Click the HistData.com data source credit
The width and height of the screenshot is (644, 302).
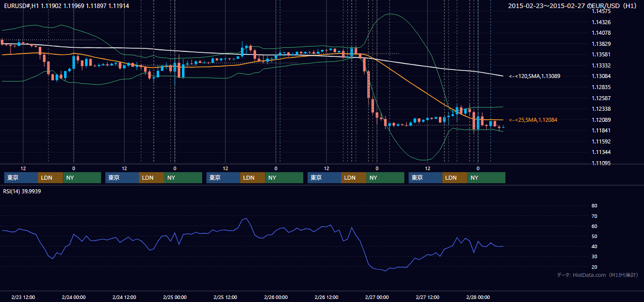click(598, 275)
